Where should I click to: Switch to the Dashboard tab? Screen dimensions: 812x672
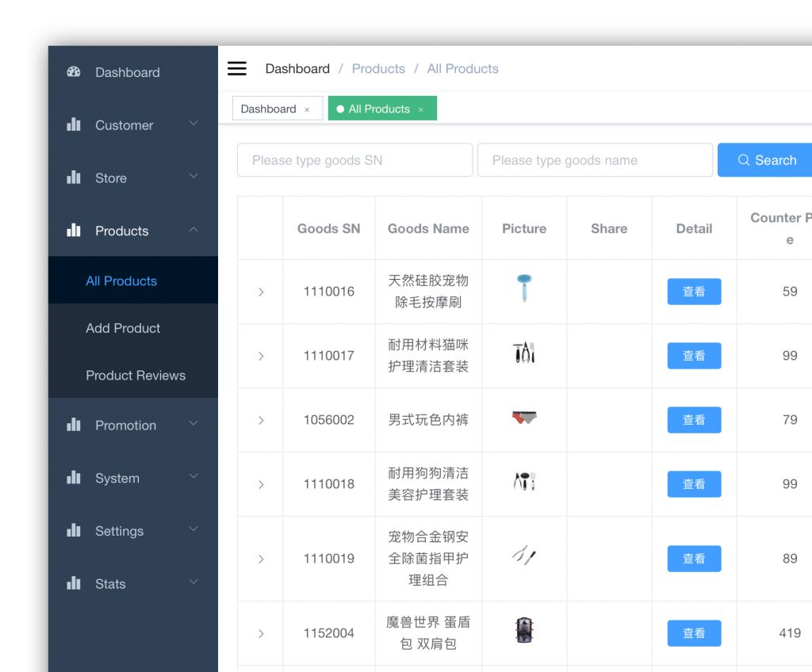(x=278, y=109)
